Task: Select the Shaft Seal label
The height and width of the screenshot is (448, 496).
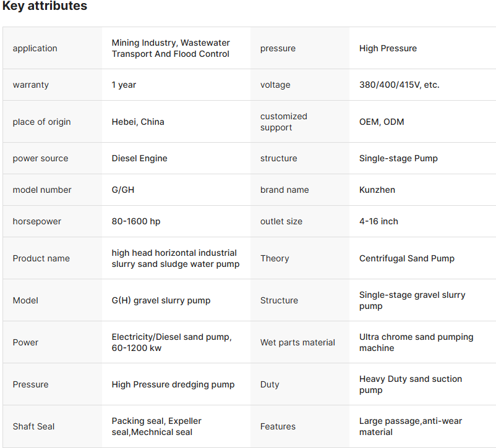Action: [x=33, y=426]
